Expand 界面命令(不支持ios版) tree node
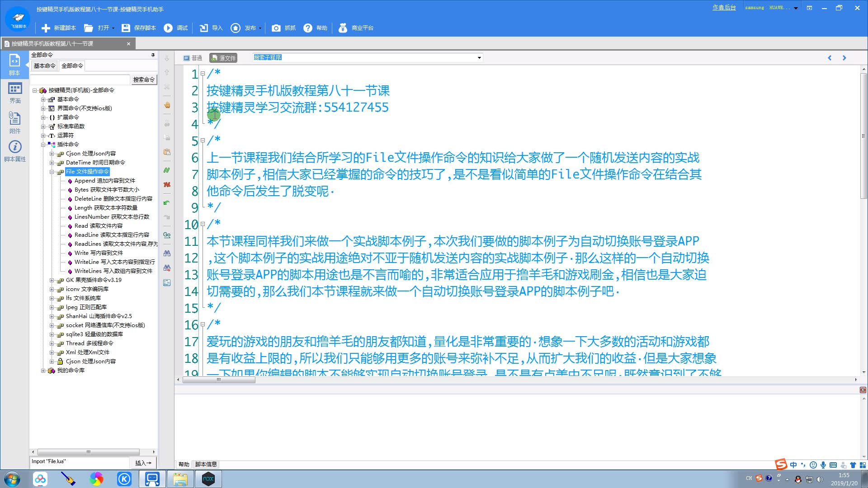This screenshot has width=868, height=488. [x=43, y=108]
